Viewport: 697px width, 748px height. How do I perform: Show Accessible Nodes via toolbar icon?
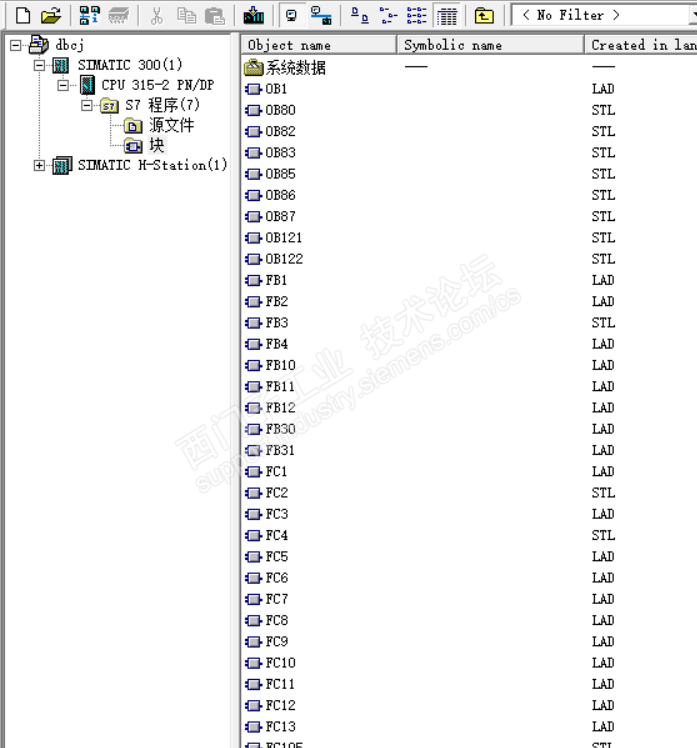coord(89,16)
